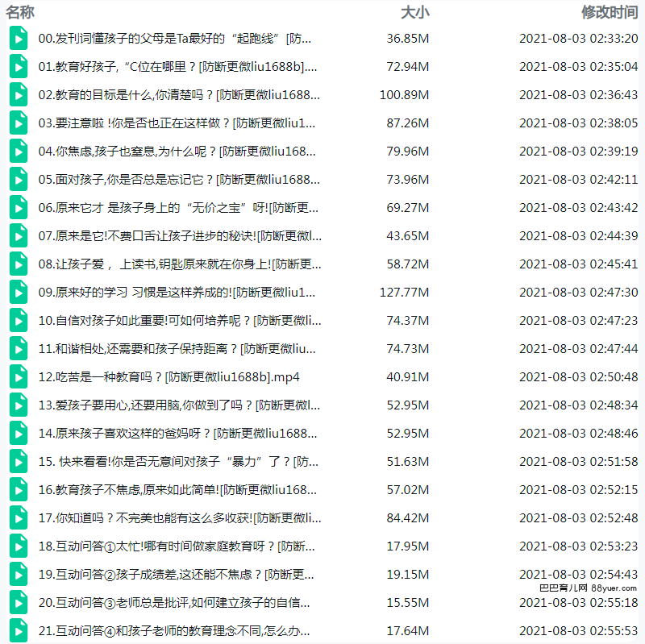Click the video icon for file 02.教育的目标是什么
Viewport: 645px width, 644px height.
pyautogui.click(x=19, y=94)
